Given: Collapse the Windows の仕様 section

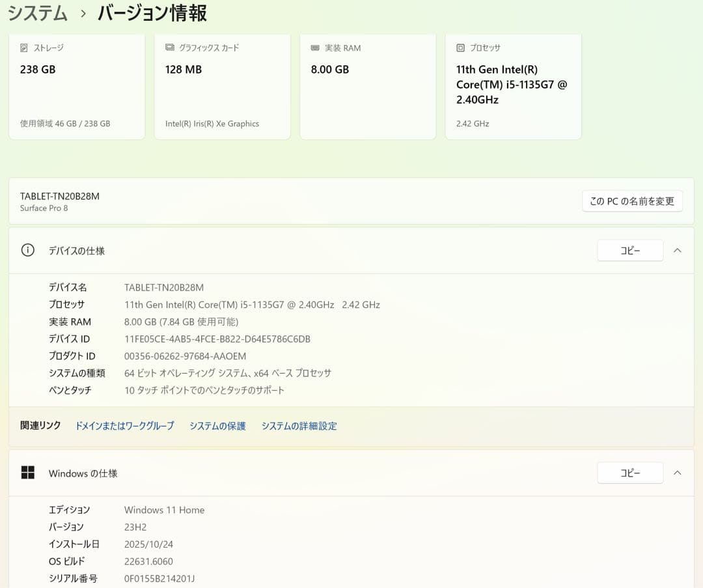Looking at the screenshot, I should 678,473.
